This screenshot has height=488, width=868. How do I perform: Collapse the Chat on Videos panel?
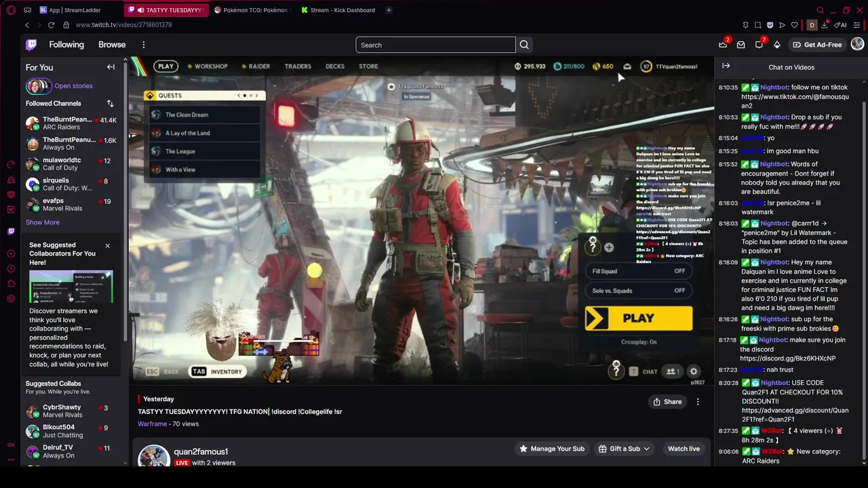click(x=726, y=66)
